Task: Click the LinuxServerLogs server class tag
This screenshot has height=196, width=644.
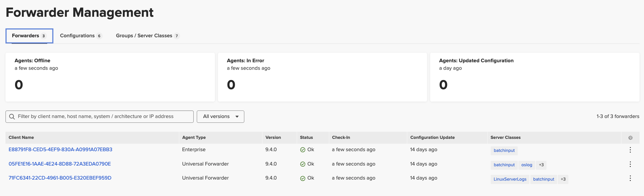Action: click(510, 179)
